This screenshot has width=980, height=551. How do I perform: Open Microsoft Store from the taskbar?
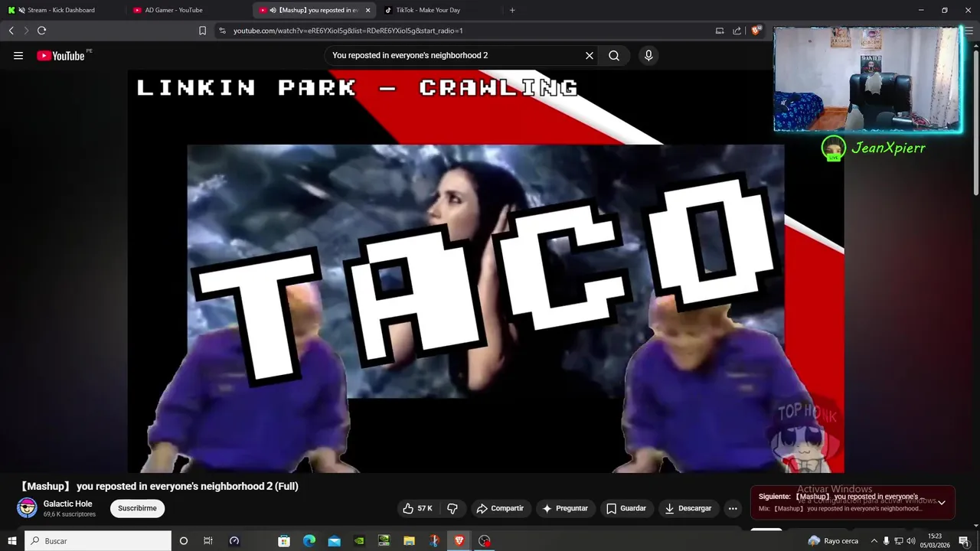point(284,541)
